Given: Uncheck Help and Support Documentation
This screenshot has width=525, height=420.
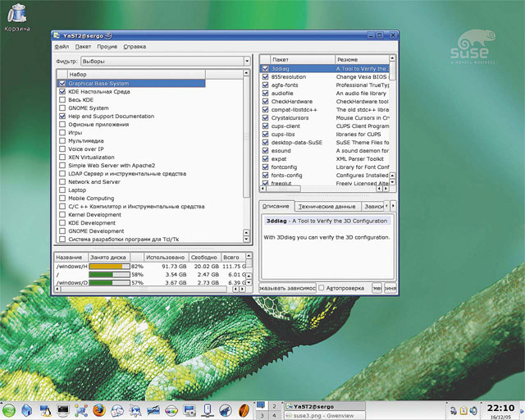Looking at the screenshot, I should [x=62, y=116].
